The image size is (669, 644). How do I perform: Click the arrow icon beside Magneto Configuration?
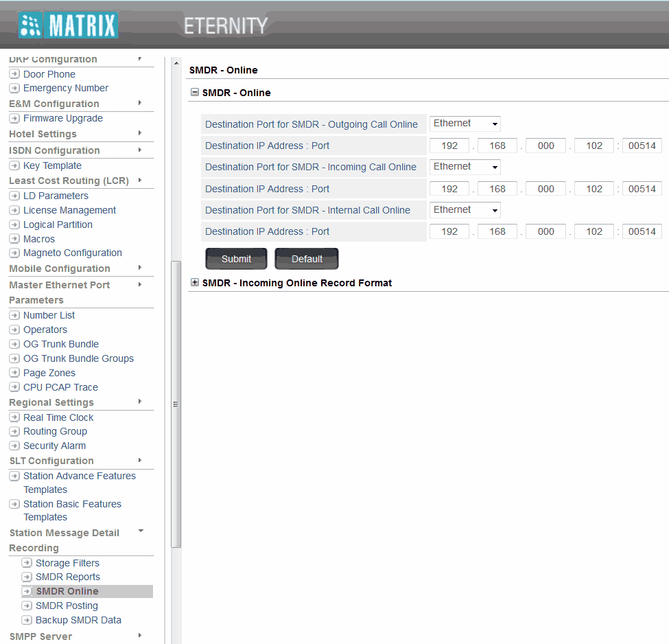pos(14,253)
